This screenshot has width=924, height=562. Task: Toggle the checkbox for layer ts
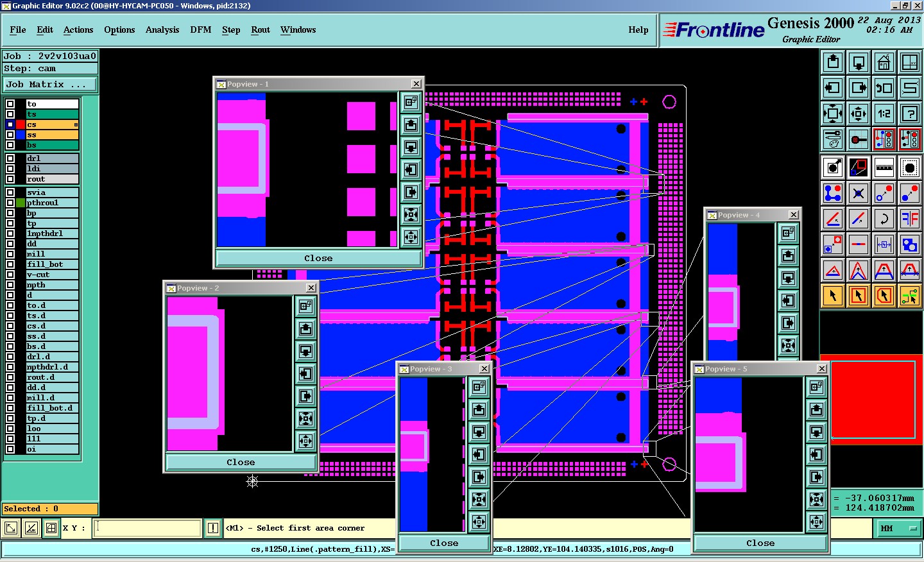pos(10,114)
